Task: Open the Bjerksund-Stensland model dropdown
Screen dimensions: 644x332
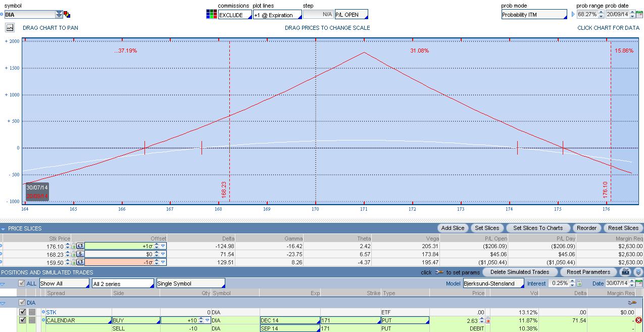Action: [494, 283]
